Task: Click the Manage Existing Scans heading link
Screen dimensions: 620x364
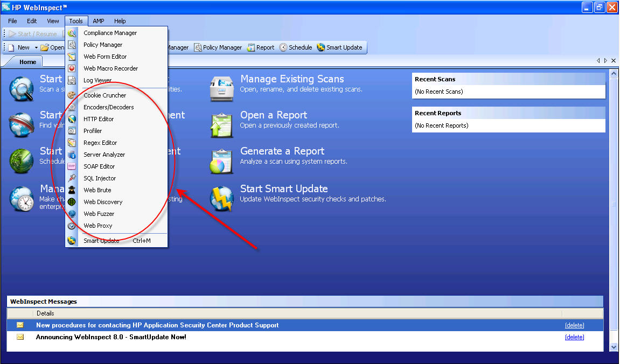Action: (292, 79)
